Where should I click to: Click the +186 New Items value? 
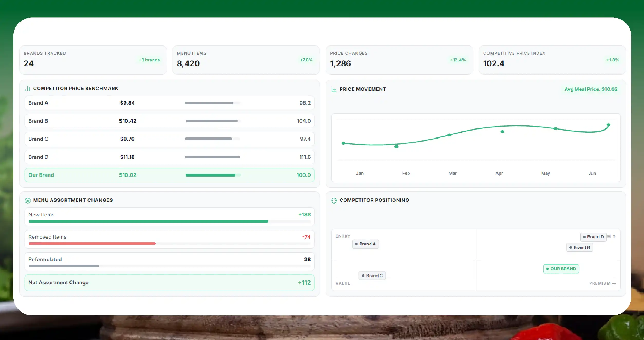tap(305, 215)
